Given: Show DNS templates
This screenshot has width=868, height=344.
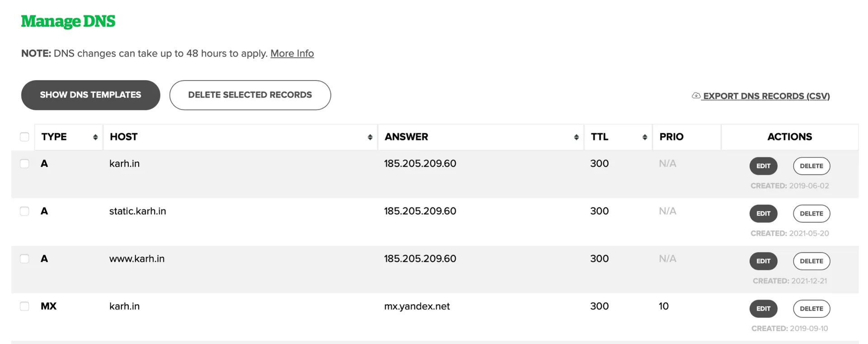Looking at the screenshot, I should point(90,95).
